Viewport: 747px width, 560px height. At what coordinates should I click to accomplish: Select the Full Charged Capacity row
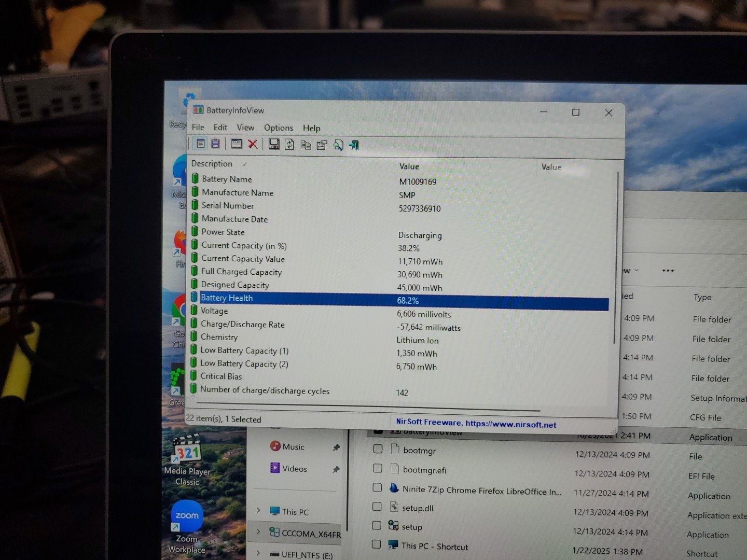pyautogui.click(x=398, y=273)
